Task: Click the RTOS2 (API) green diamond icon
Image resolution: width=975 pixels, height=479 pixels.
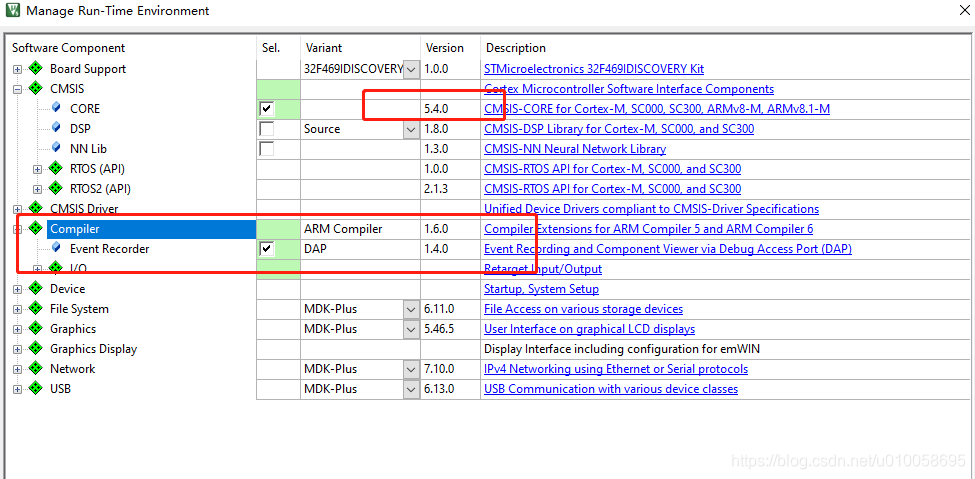Action: click(55, 188)
